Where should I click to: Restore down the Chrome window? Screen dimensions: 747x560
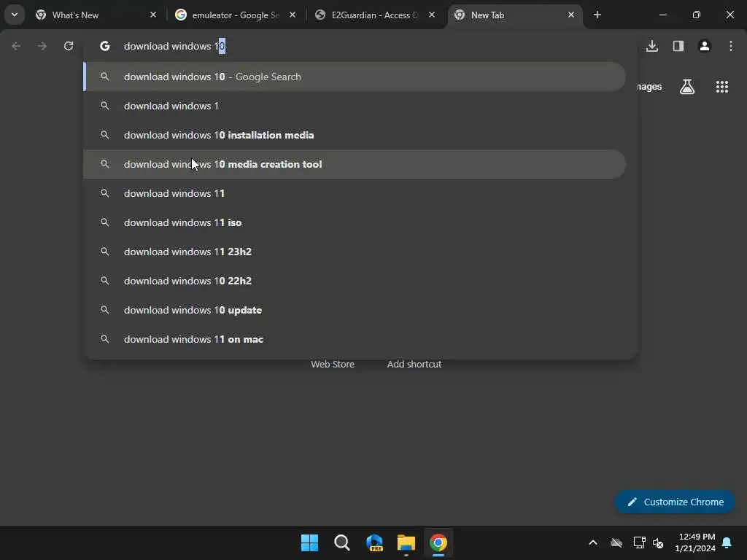[697, 15]
